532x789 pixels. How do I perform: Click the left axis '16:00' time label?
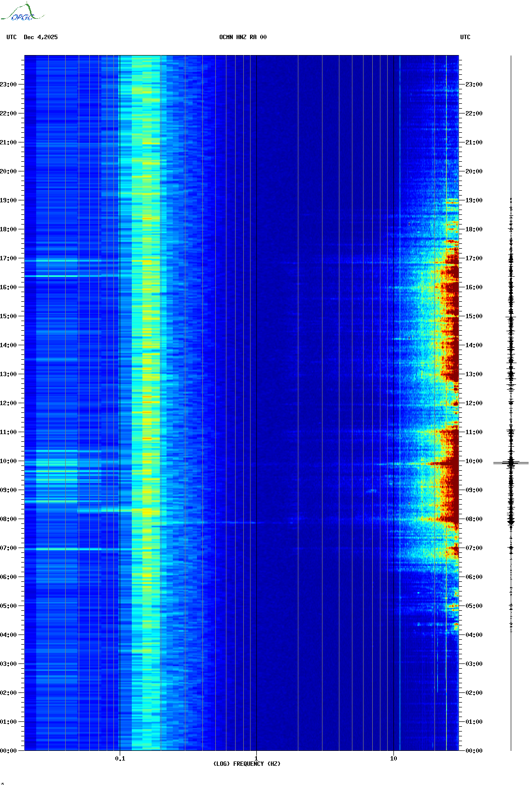(8, 287)
